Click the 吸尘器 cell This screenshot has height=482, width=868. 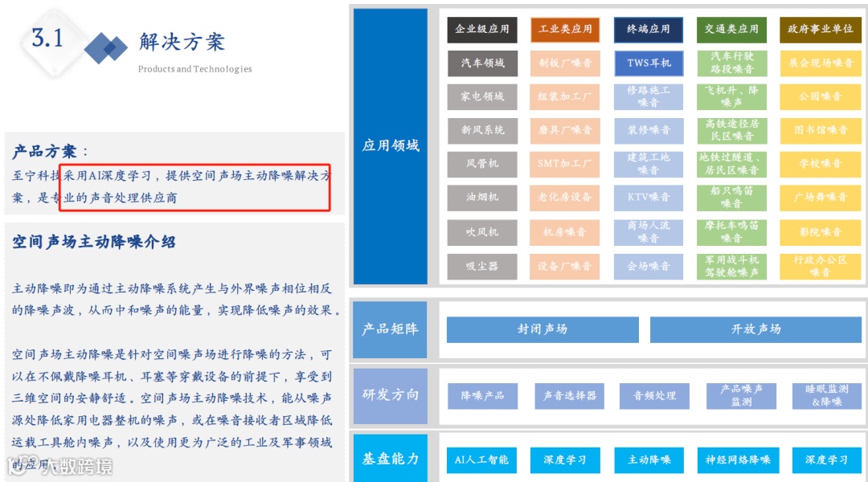tap(481, 266)
